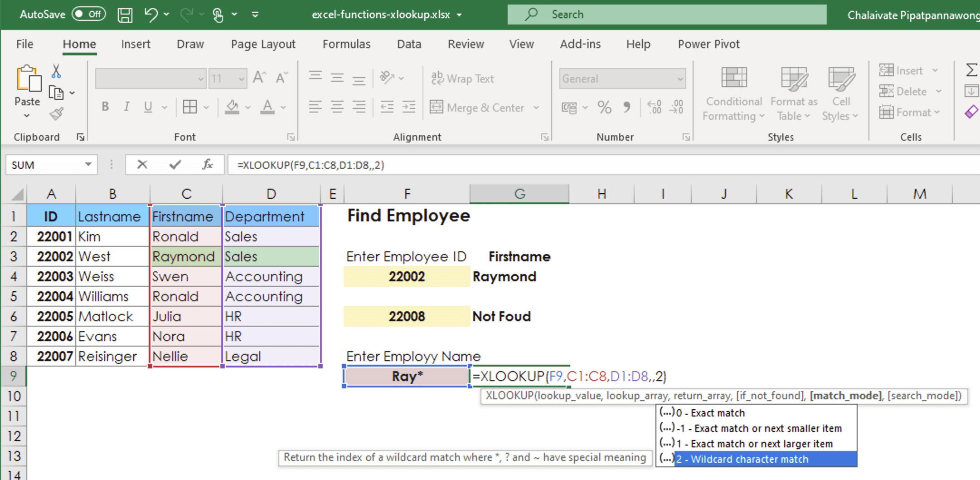Confirm formula with the Enter checkmark icon

coord(175,165)
